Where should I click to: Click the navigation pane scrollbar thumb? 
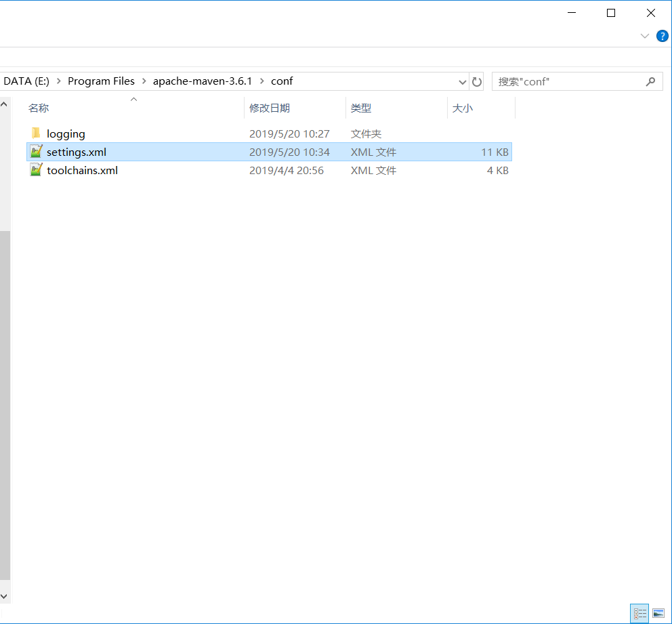5,405
